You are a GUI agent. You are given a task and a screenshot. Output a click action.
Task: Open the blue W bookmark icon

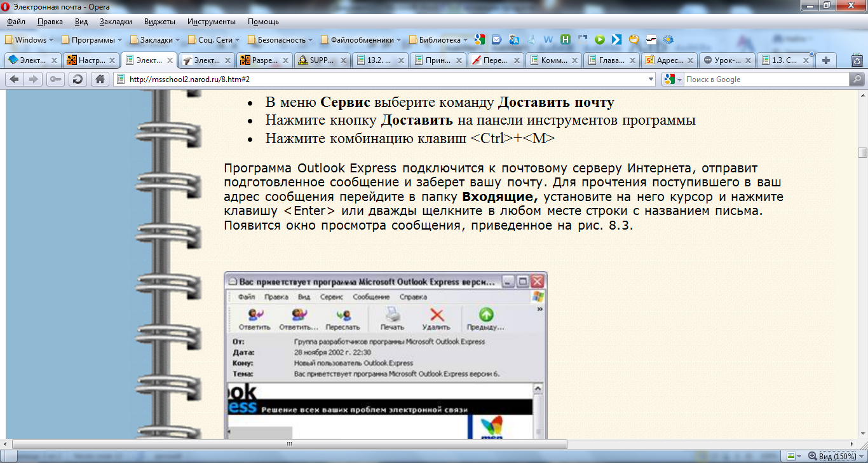pos(548,39)
